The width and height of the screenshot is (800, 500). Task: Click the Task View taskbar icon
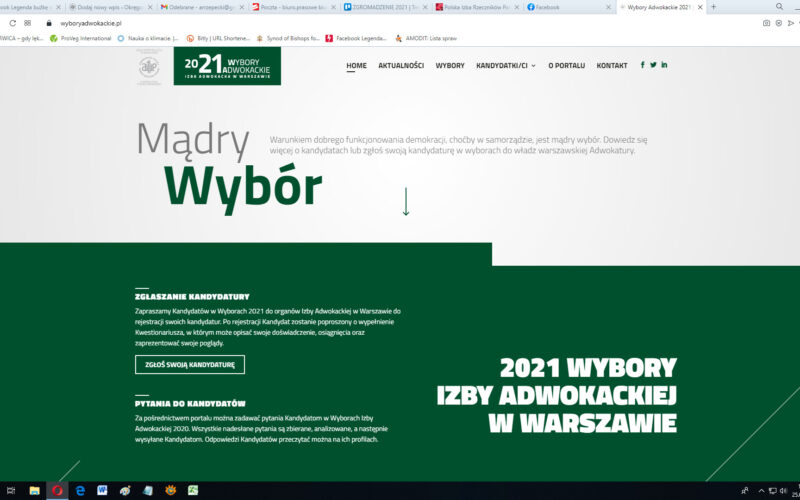point(11,491)
